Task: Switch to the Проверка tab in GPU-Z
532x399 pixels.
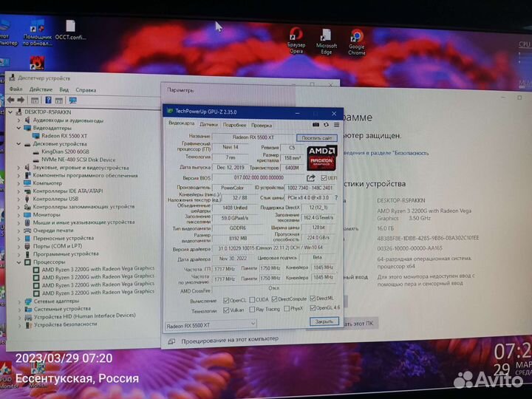Action: tap(262, 125)
